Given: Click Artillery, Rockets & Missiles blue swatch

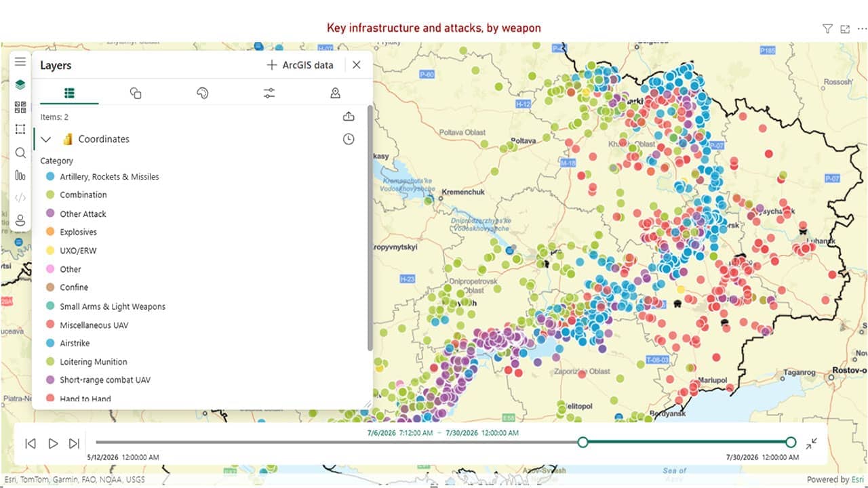Looking at the screenshot, I should tap(50, 176).
